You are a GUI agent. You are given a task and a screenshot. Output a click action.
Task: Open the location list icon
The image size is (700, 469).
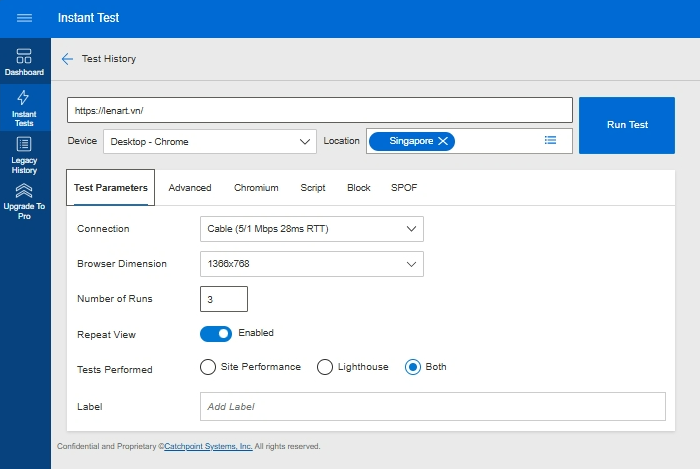[x=550, y=141]
